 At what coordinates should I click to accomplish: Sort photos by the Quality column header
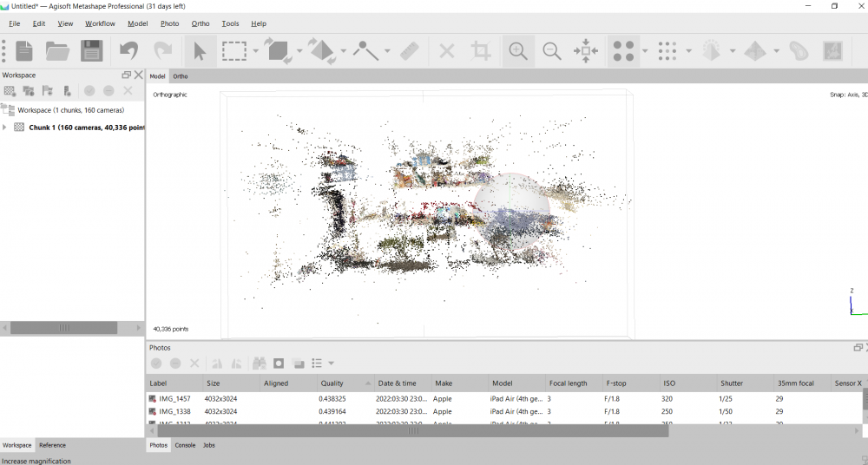coord(332,383)
